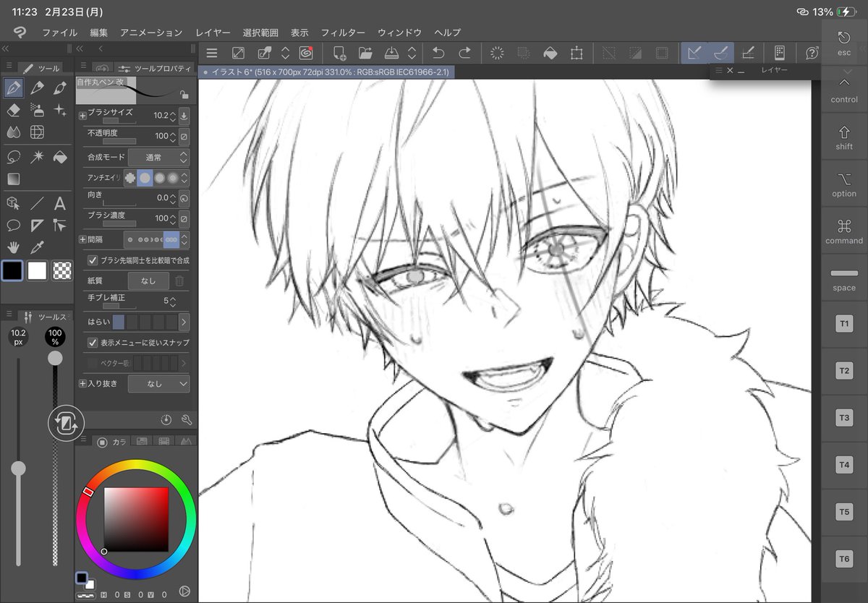
Task: Click the Undo arrow in command bar
Action: click(438, 53)
